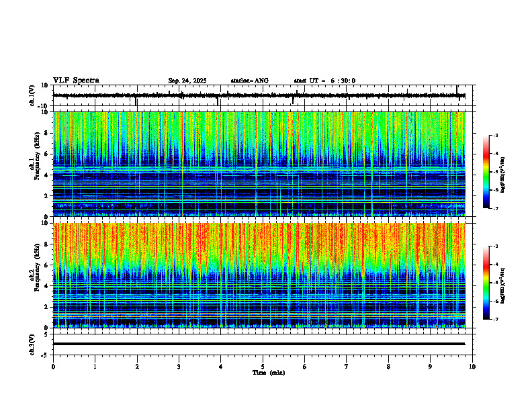Viewport: 532px width, 411px height.
Task: Click the -7 value on ch.1 colorbar
Action: pos(496,208)
